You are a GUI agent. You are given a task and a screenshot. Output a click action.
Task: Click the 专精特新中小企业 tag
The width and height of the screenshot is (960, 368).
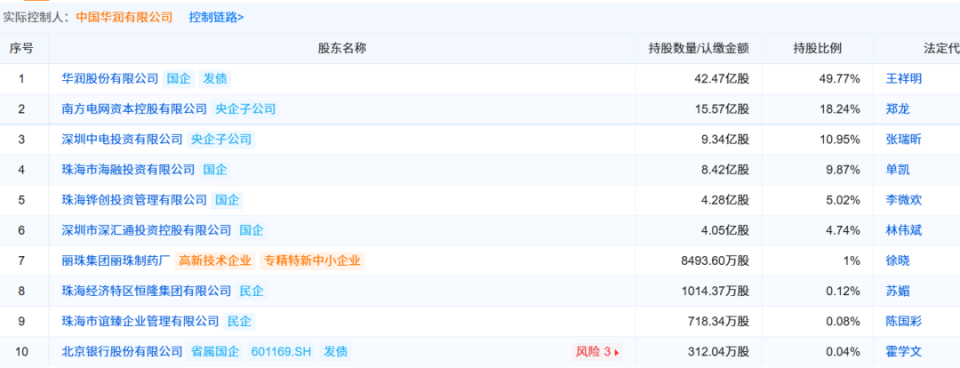pos(312,261)
